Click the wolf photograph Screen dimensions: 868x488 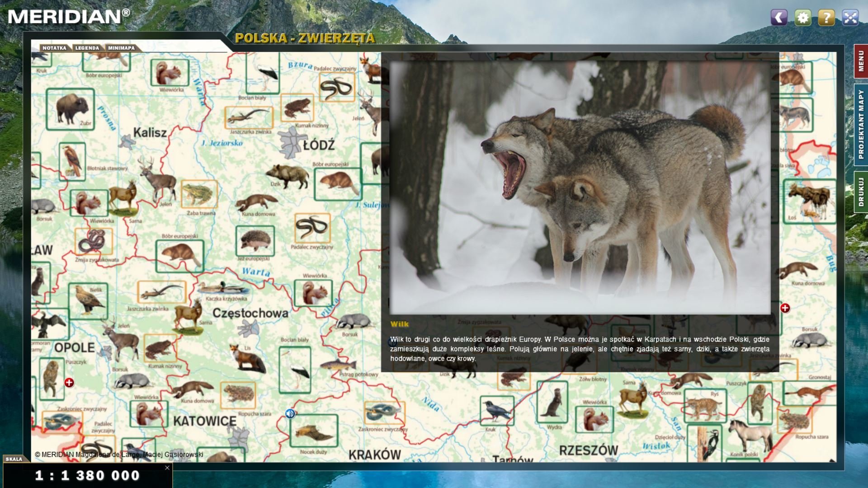(580, 188)
